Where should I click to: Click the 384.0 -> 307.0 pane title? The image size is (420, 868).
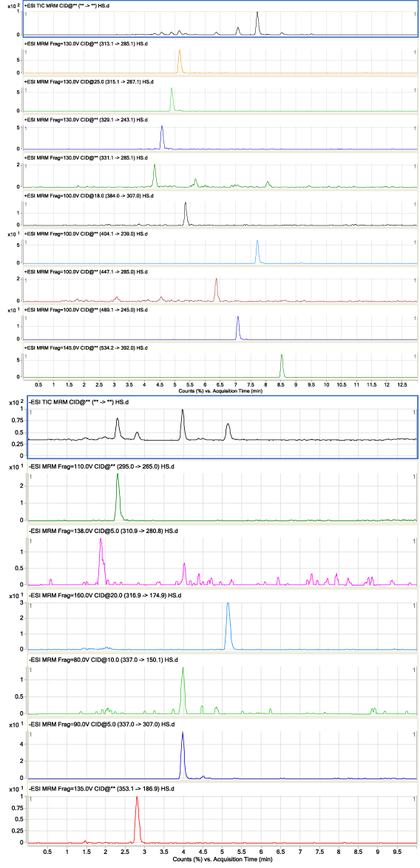tap(89, 196)
